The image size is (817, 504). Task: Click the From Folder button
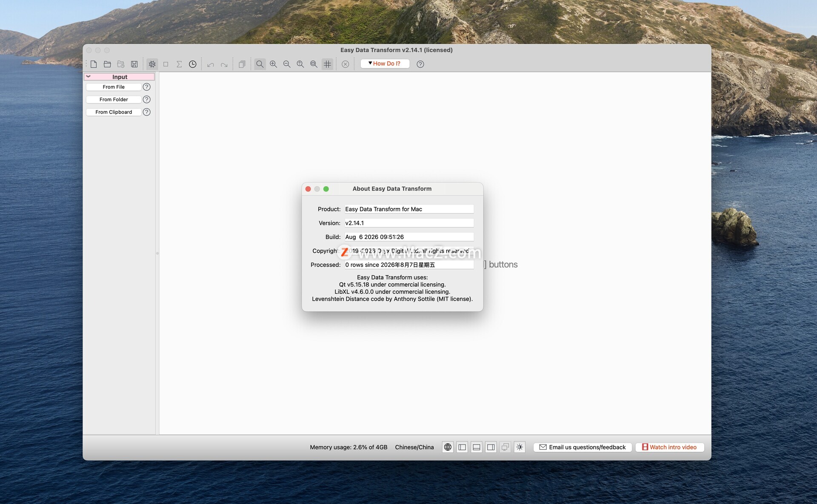(114, 100)
